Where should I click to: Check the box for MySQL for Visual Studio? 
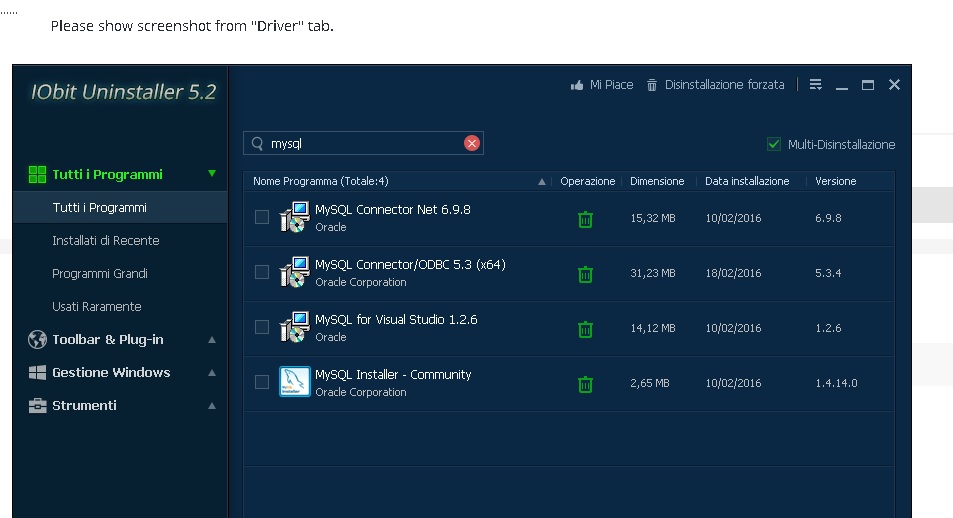tap(262, 327)
